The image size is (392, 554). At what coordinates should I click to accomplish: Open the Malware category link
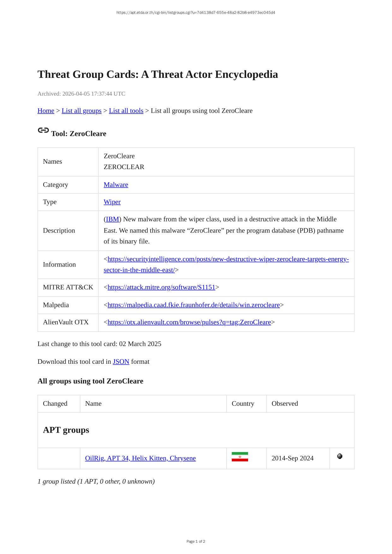click(x=116, y=185)
